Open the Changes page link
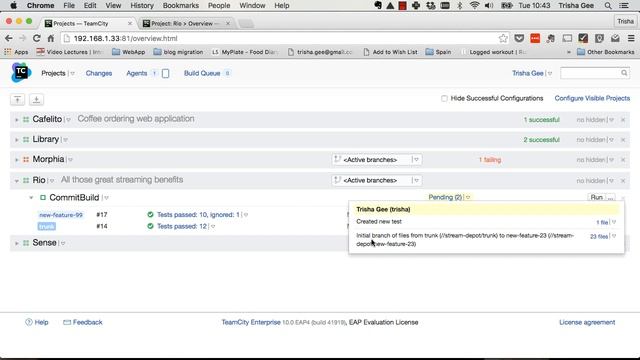640x360 pixels. tap(99, 73)
